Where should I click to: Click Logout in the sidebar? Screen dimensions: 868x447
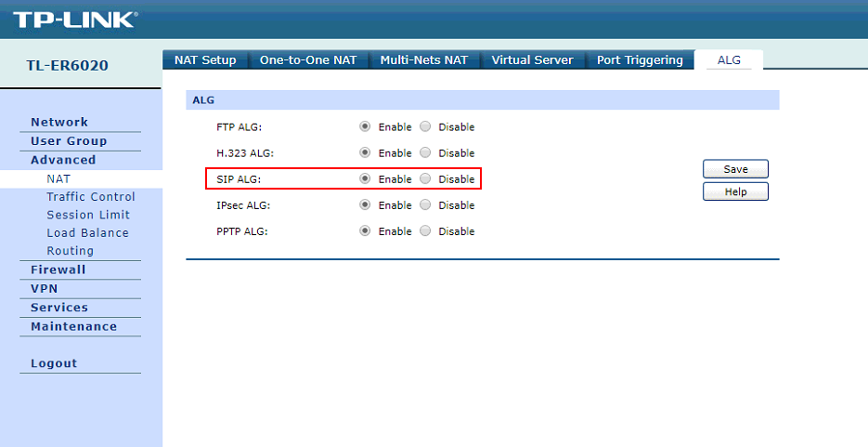[54, 363]
